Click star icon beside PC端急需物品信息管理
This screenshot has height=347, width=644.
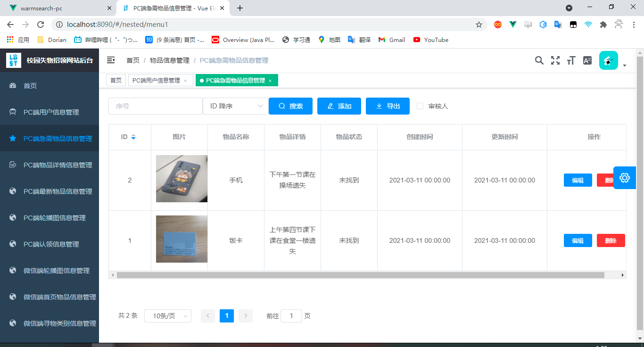pos(13,139)
